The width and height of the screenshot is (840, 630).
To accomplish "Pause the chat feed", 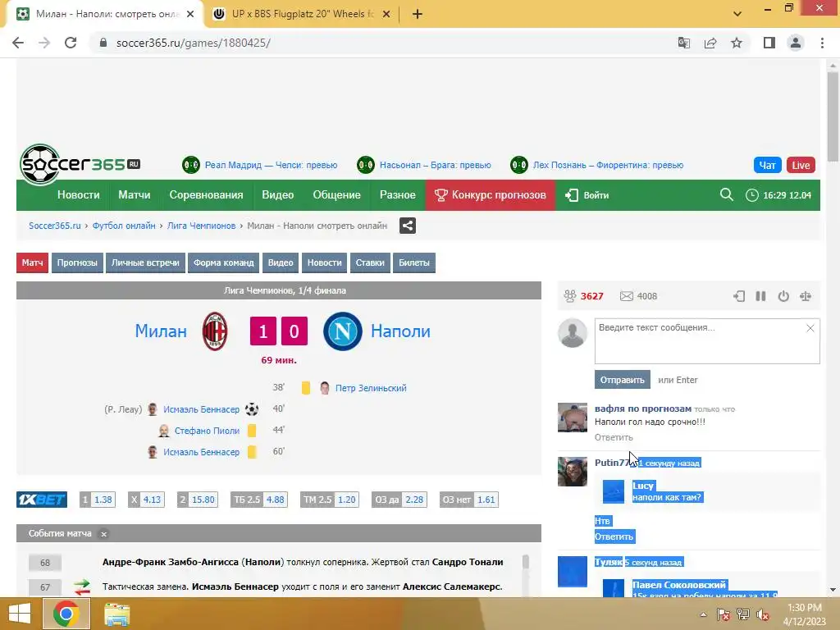I will tap(760, 295).
